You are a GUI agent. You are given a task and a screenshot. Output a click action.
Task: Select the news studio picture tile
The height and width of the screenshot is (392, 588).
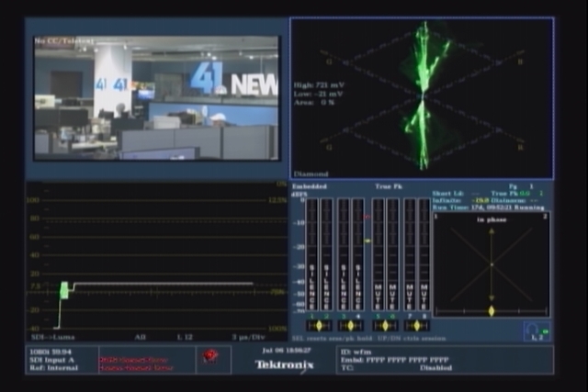tap(156, 98)
